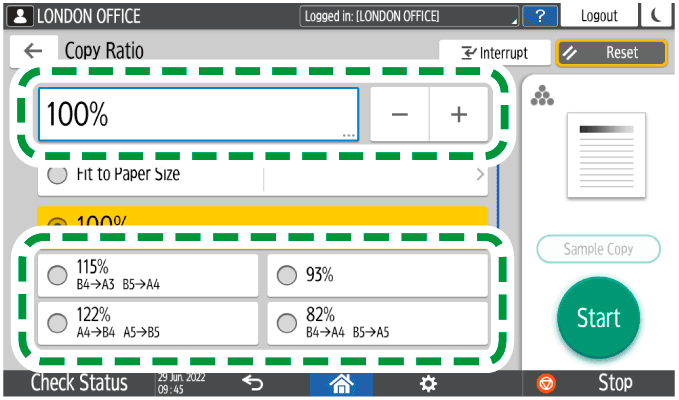Click the 100% ratio input field
The image size is (679, 400).
(x=197, y=114)
